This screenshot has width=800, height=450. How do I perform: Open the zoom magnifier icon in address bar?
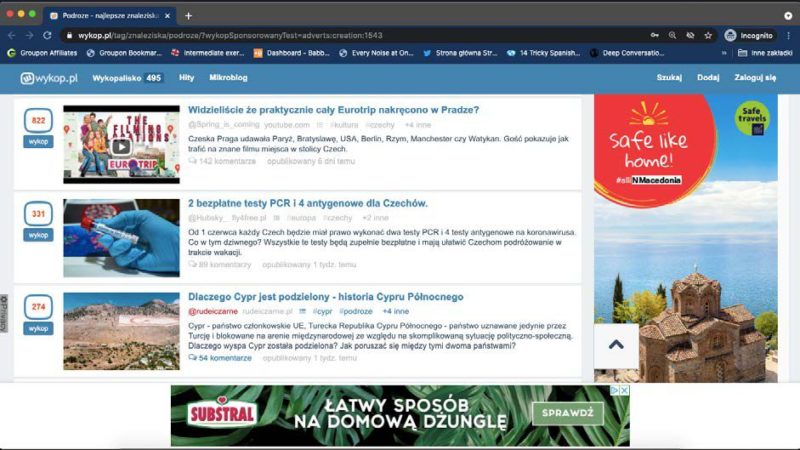click(x=673, y=34)
